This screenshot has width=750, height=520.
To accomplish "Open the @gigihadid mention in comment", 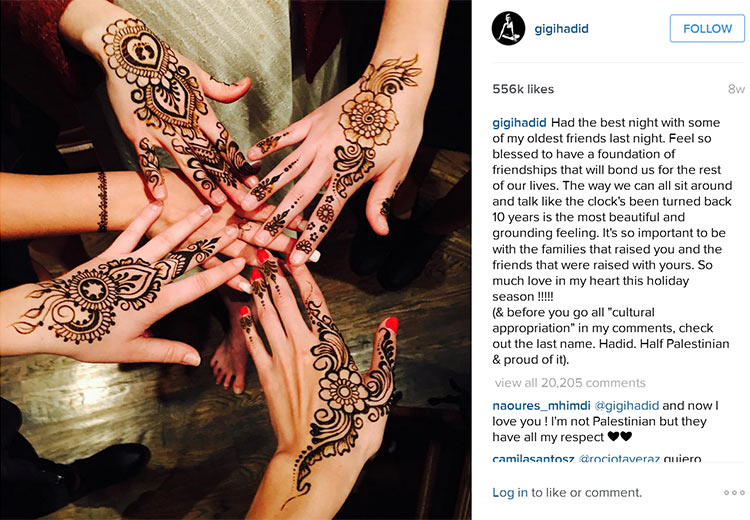I will [627, 406].
